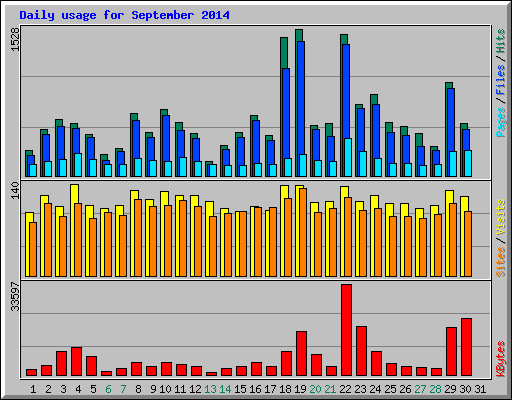Select the orange Sites bar for day 19
This screenshot has width=512, height=400.
coord(303,232)
